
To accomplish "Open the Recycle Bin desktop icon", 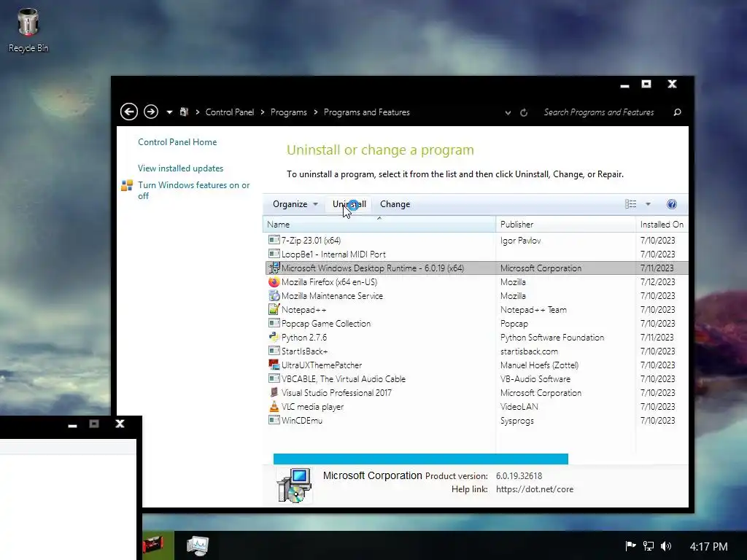I will (28, 30).
